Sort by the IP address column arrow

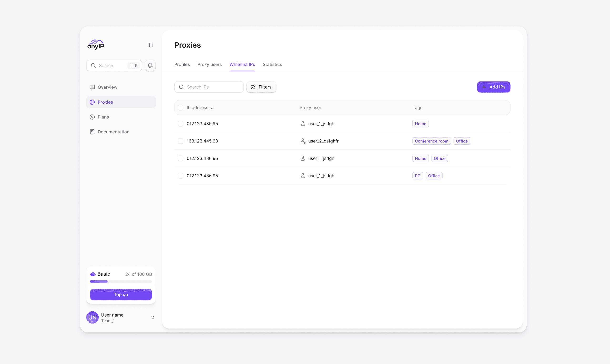(212, 108)
